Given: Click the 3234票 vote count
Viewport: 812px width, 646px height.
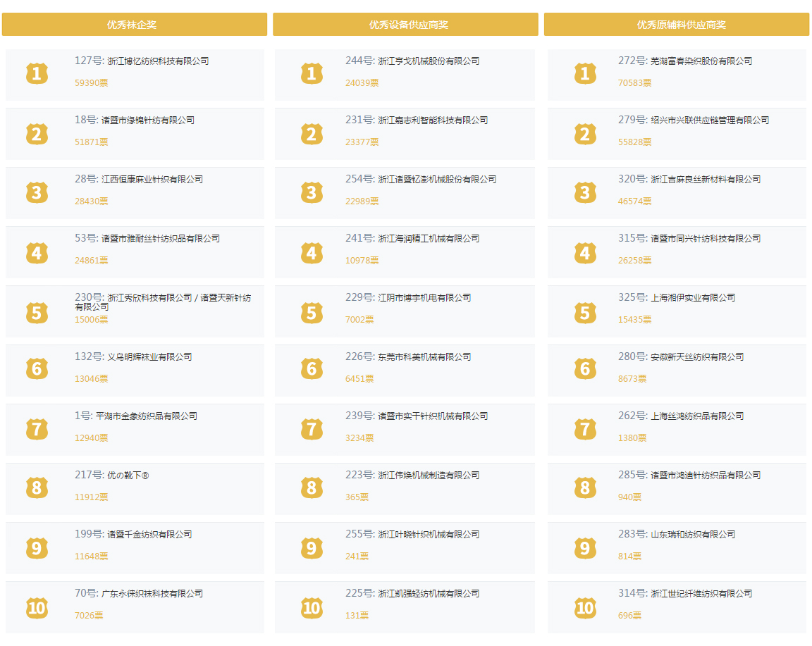Looking at the screenshot, I should click(359, 438).
